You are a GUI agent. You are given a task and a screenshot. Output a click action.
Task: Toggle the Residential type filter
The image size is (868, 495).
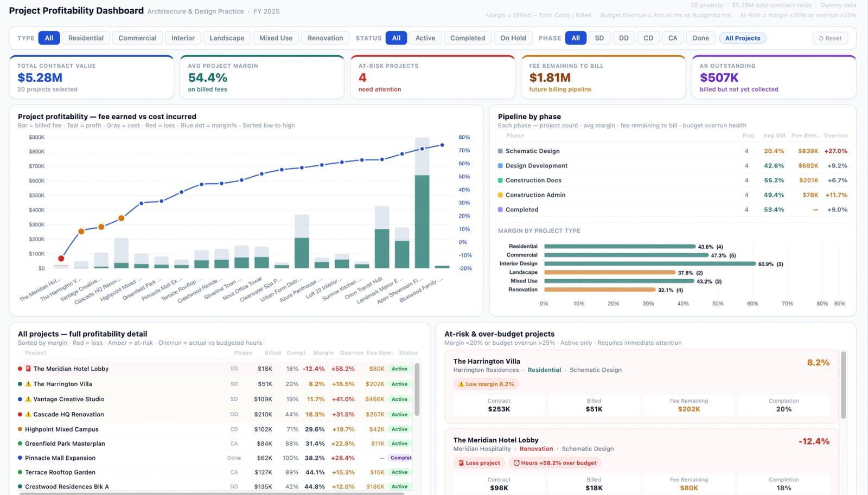[x=86, y=38]
